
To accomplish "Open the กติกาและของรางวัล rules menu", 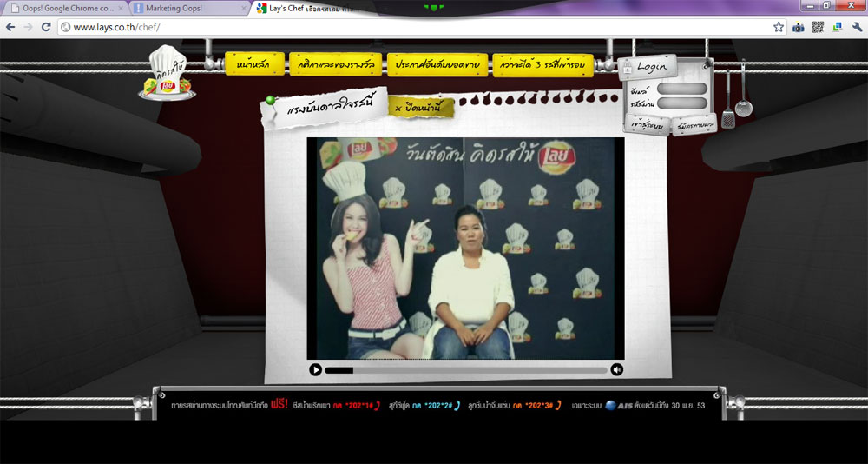I will (x=335, y=64).
